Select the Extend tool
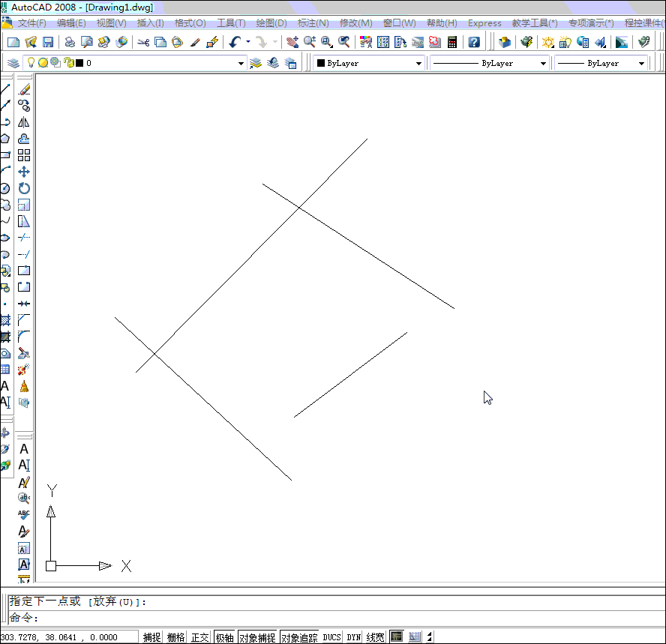Viewport: 666px width, 644px height. pyautogui.click(x=24, y=254)
